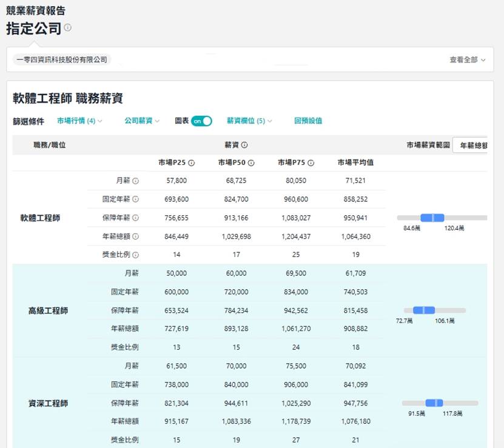
Task: Click info icon beside first 月薪 row label
Action: (x=136, y=181)
